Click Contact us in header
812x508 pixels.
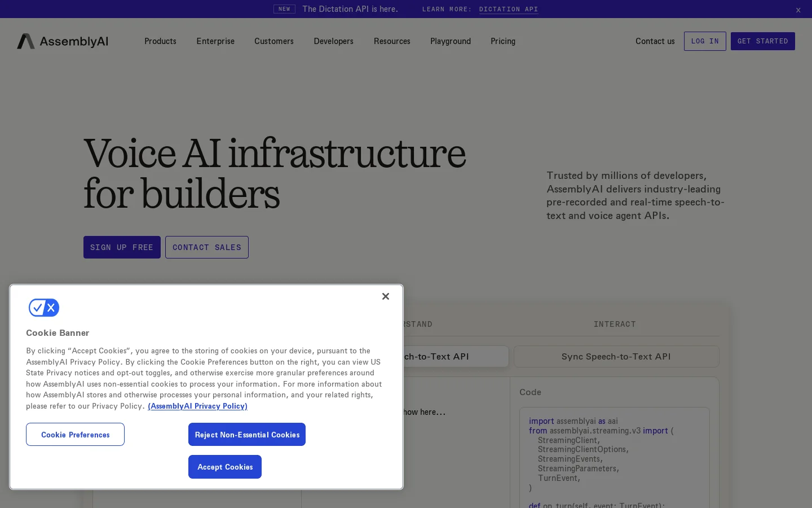point(655,41)
